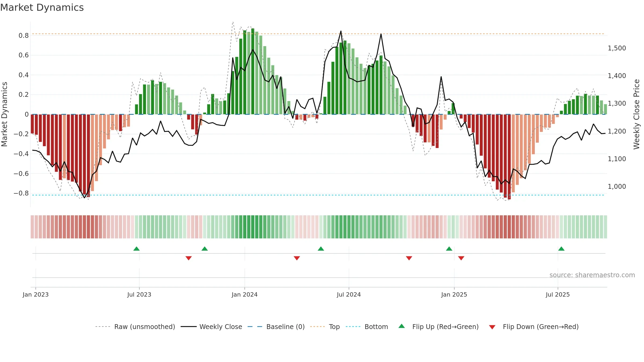Screen dimensions: 644x362
Task: Click the flip-up marker around May 2024
Action: tap(321, 249)
